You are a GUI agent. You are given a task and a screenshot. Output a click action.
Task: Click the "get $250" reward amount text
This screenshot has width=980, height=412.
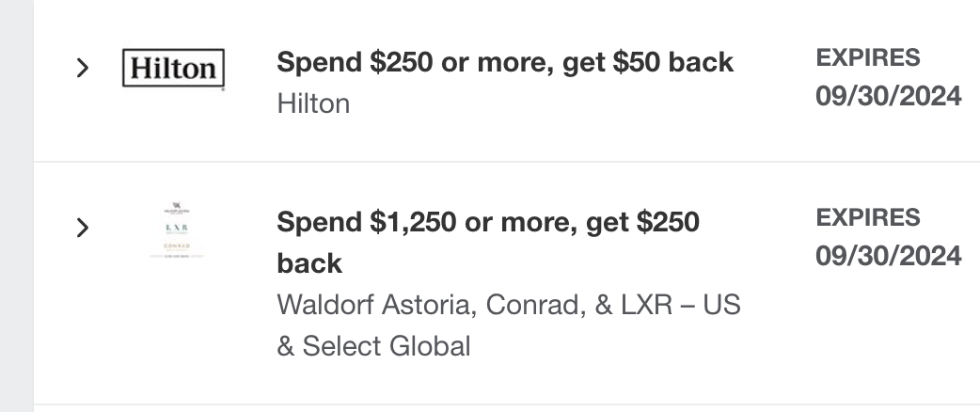pos(642,223)
